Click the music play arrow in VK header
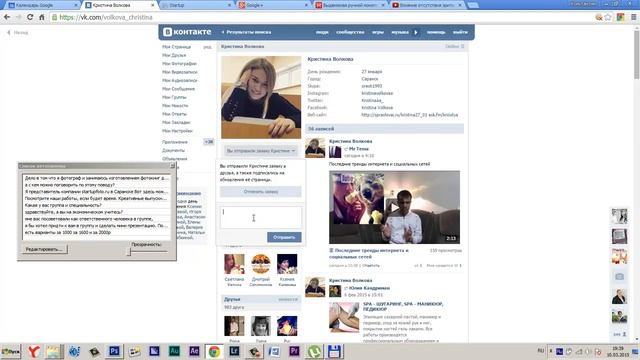This screenshot has width=640, height=360. click(x=416, y=32)
